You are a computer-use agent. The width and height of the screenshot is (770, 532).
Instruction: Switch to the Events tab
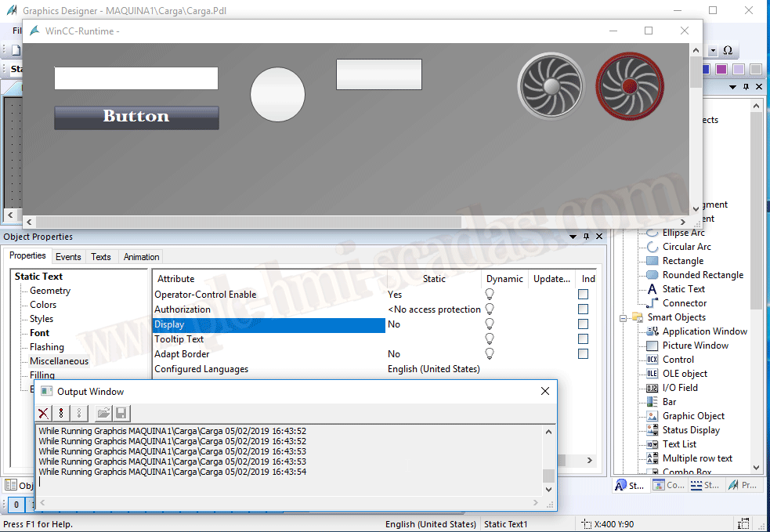pos(68,256)
